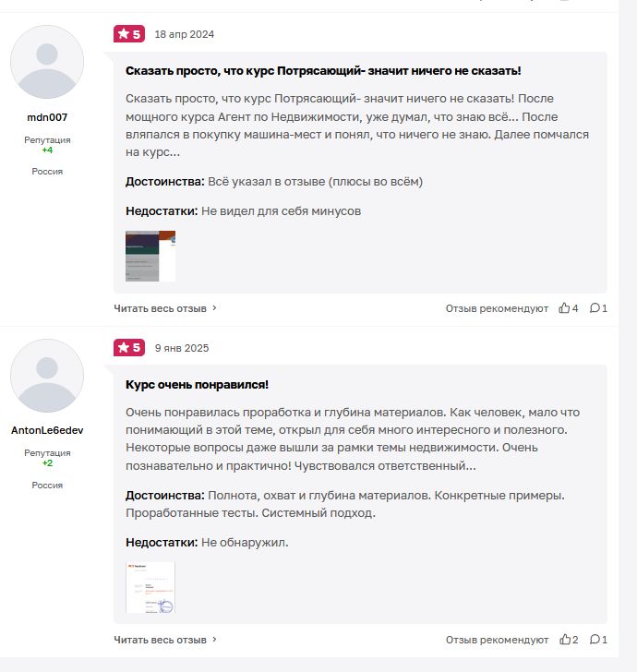
Task: Click the '18 апр 2024' review date
Action: click(x=185, y=34)
